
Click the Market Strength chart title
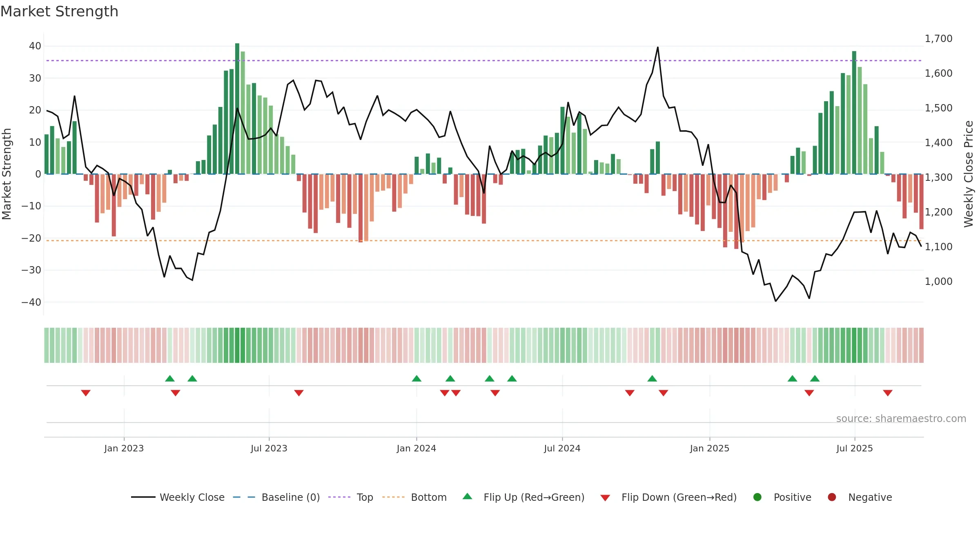[x=59, y=11]
